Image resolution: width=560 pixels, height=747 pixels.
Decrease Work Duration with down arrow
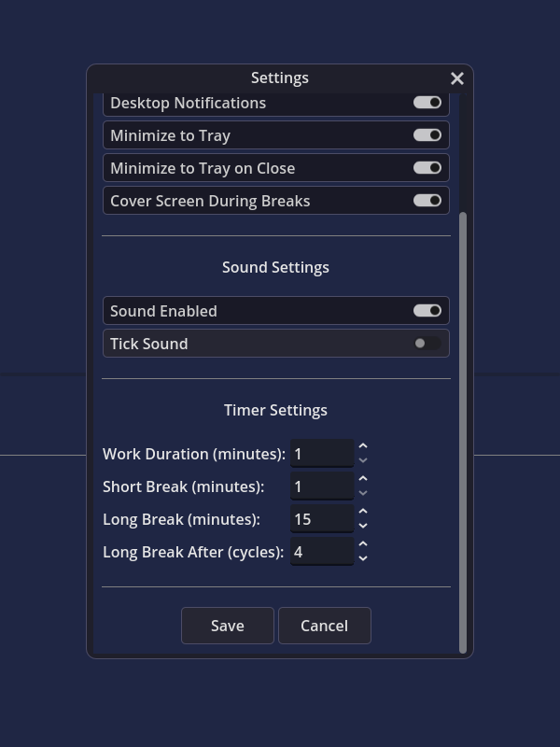pyautogui.click(x=363, y=460)
